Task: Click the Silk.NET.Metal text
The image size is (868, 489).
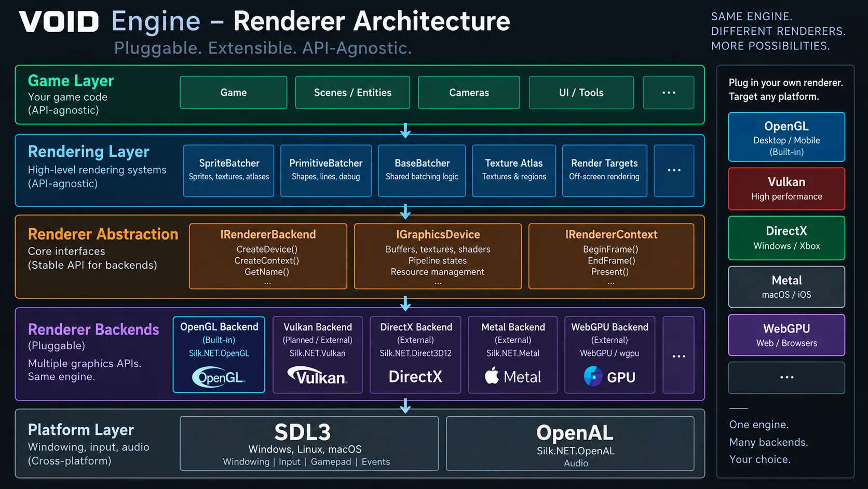Action: pyautogui.click(x=513, y=353)
